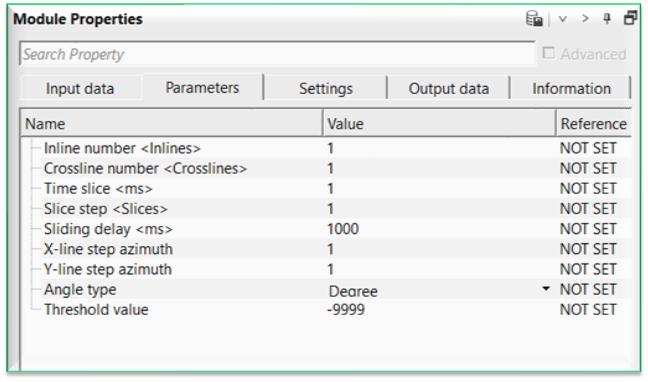The width and height of the screenshot is (648, 382).
Task: Click NOT SET for Crossline number
Action: point(588,168)
